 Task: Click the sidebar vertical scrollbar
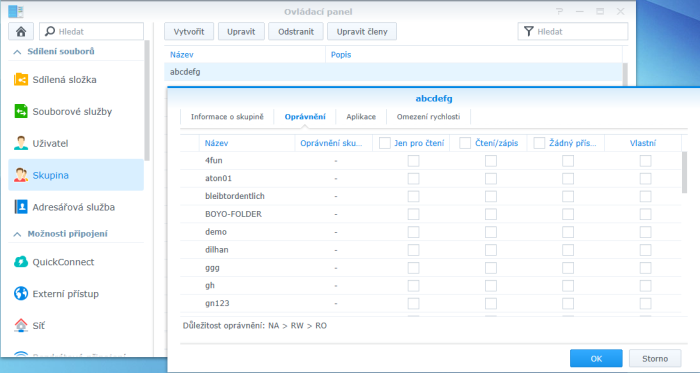coord(147,100)
